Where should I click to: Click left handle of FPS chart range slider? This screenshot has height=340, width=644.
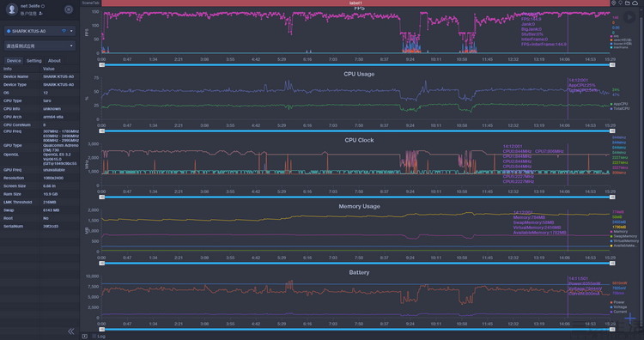(102, 65)
